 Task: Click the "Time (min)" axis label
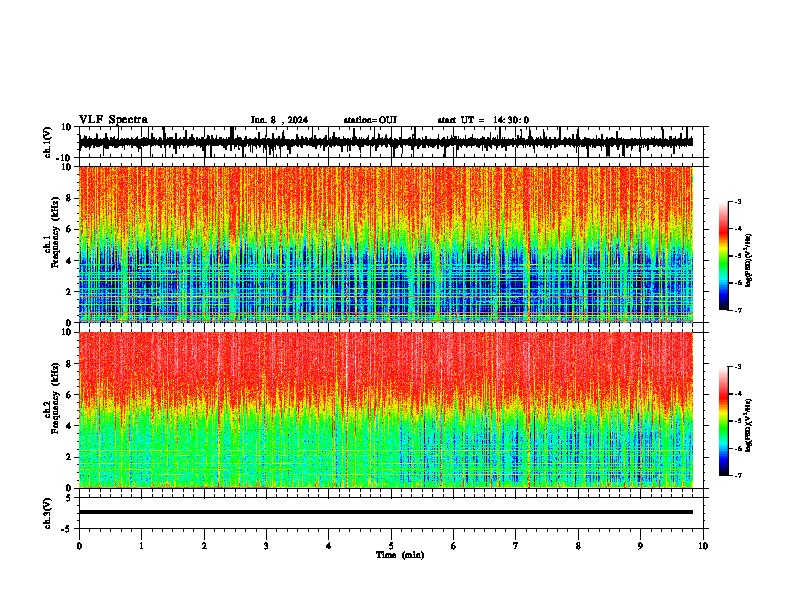(400, 555)
